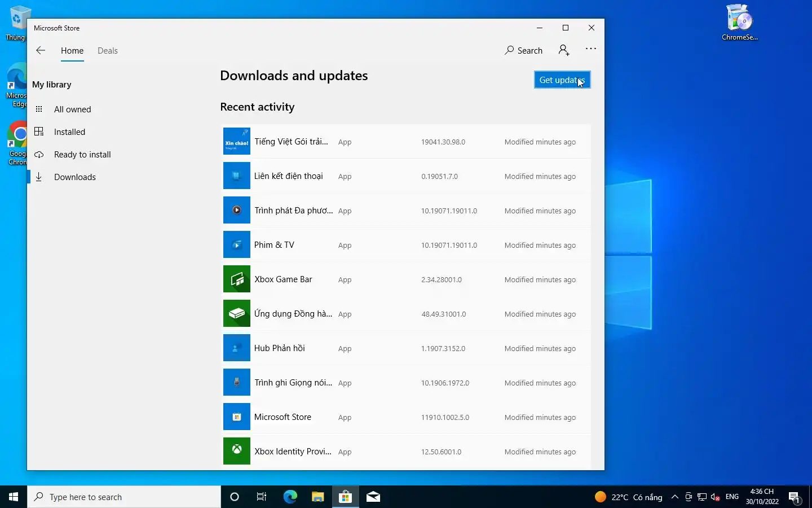Click Tiếng Việt Gói trải name text
This screenshot has width=812, height=508.
(291, 142)
